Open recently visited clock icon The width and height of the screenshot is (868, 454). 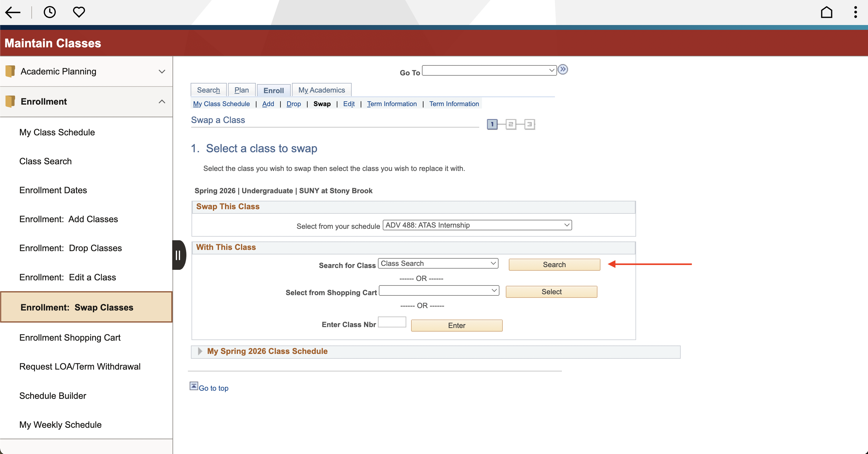coord(49,12)
